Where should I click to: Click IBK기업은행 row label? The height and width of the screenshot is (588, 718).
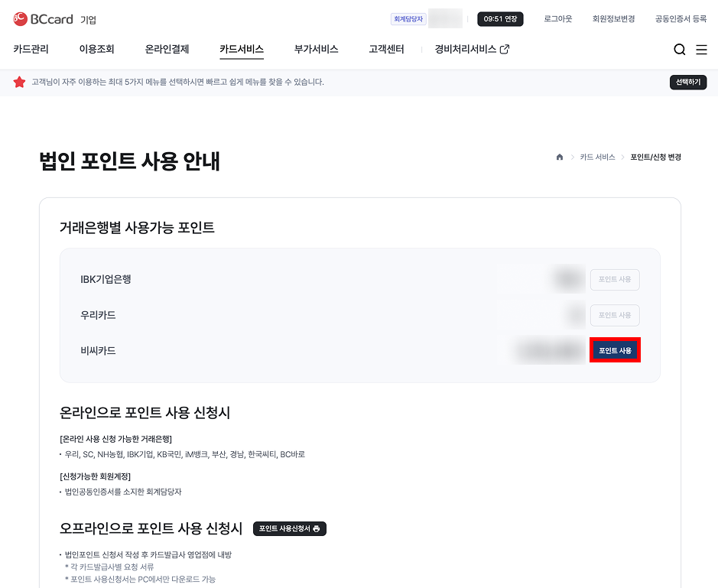[x=106, y=279]
